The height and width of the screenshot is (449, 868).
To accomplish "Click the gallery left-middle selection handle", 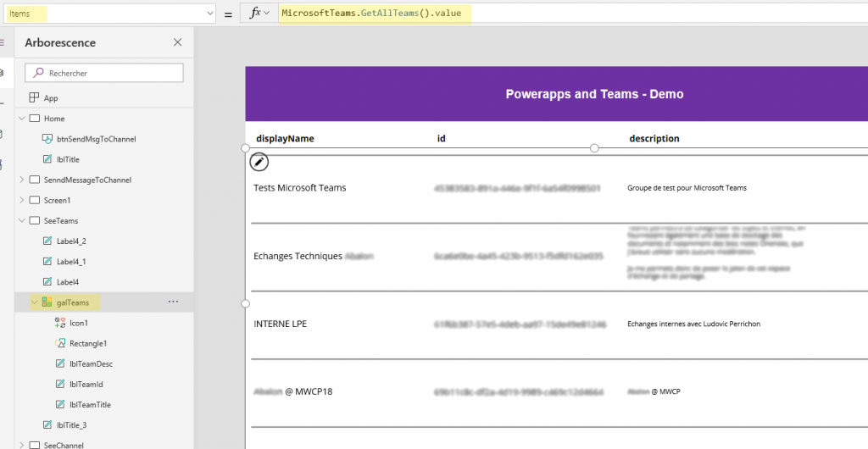I will tap(246, 303).
